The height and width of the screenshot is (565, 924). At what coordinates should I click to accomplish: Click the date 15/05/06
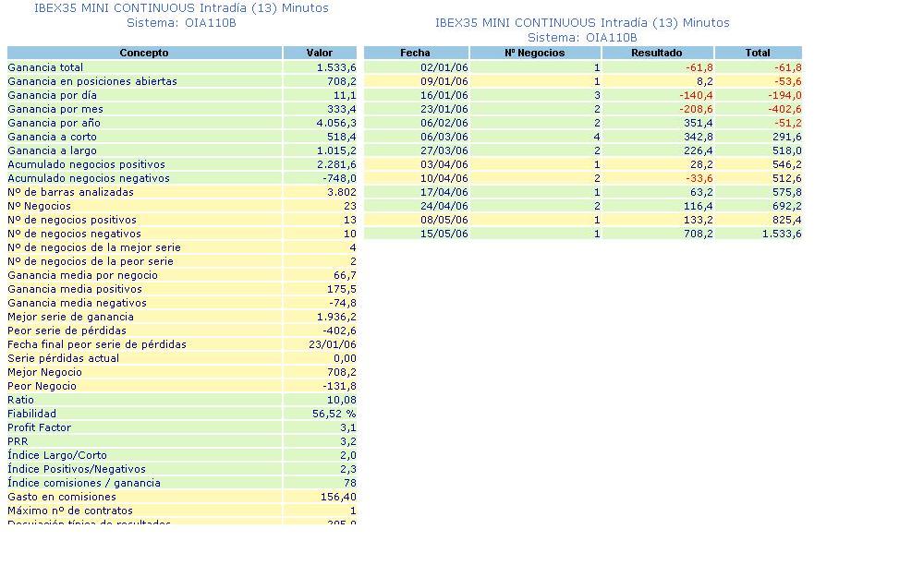[444, 234]
